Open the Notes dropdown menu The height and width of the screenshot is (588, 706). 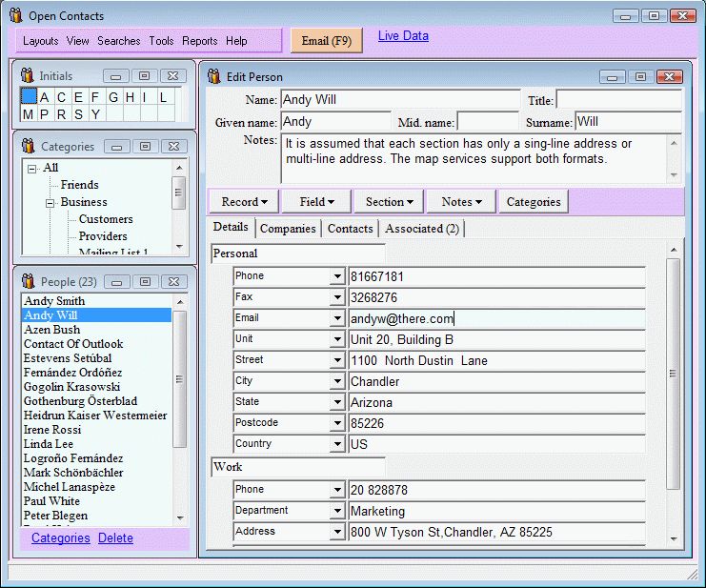pos(461,202)
